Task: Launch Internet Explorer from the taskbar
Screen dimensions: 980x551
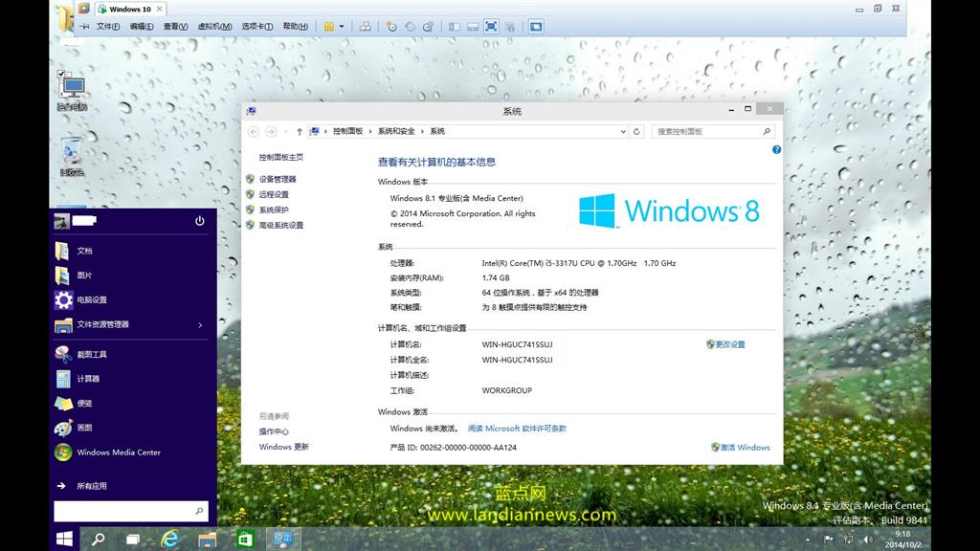Action: pos(169,539)
